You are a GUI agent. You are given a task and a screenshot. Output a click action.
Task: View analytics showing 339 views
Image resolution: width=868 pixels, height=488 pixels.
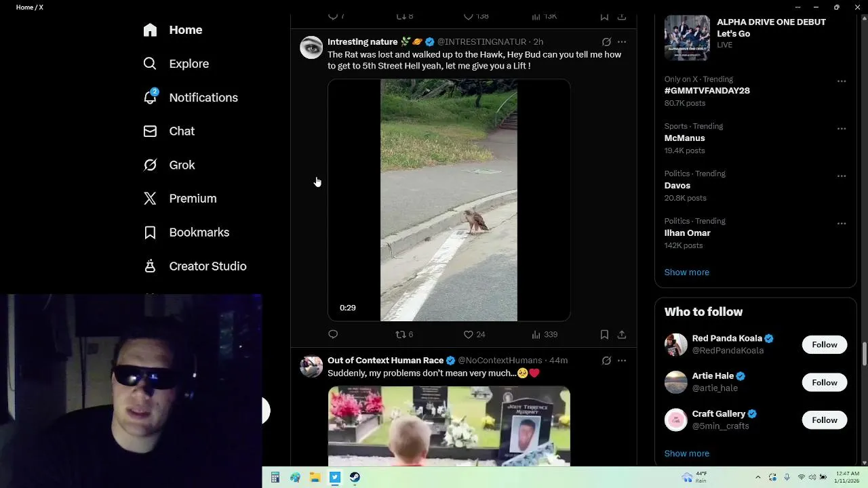(545, 334)
